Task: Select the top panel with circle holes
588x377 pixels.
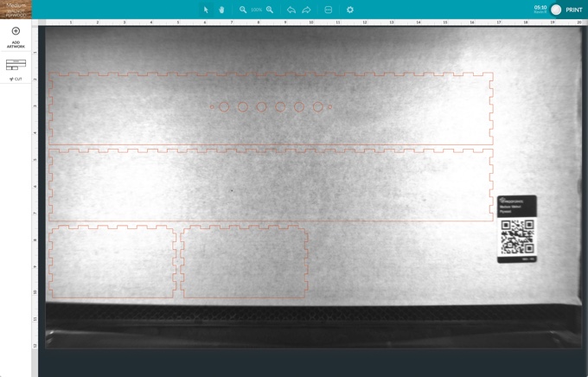Action: tap(271, 108)
